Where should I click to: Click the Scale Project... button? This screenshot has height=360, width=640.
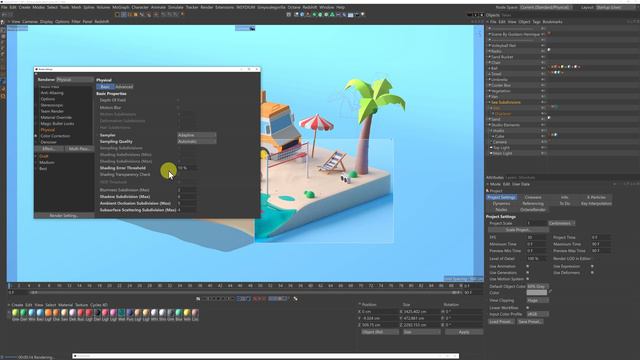pos(518,230)
